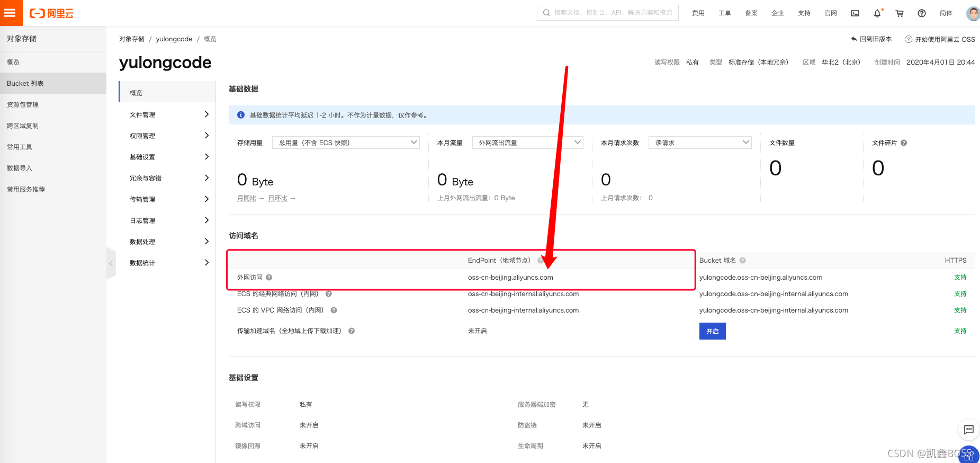Click yulongcode.oss-cn-beijing.aliyuncs.com bucket domain
980x463 pixels.
(761, 277)
